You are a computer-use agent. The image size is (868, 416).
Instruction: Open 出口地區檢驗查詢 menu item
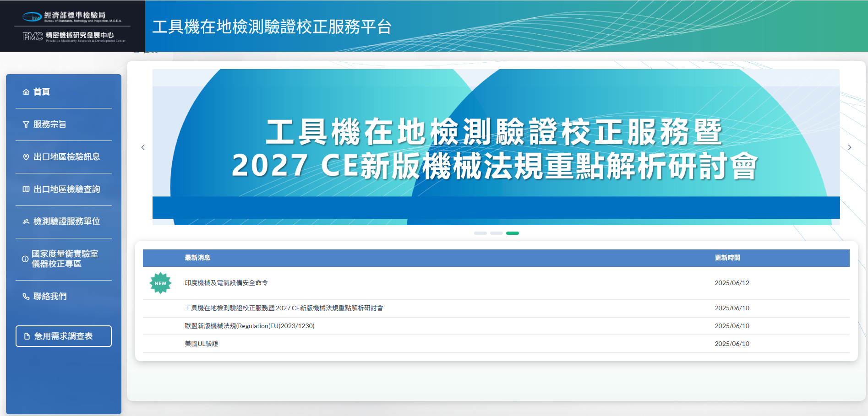click(x=66, y=189)
